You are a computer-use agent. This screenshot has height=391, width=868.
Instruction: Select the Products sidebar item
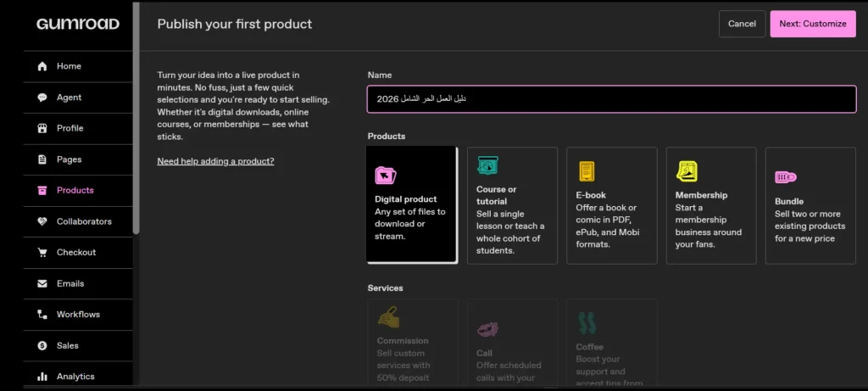pos(78,191)
